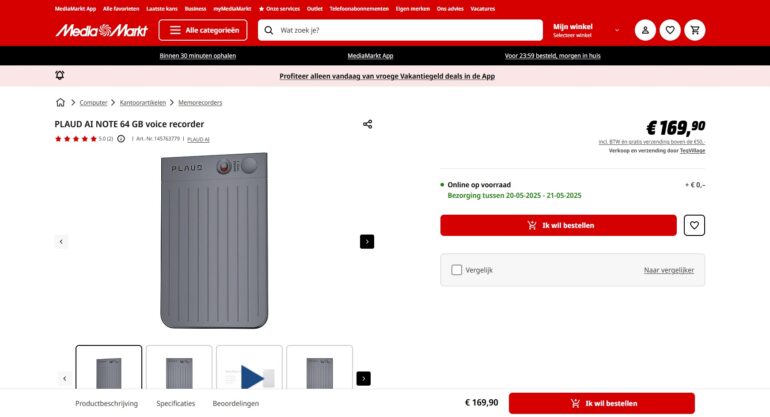Open Business menu item
770x417 pixels.
[195, 9]
